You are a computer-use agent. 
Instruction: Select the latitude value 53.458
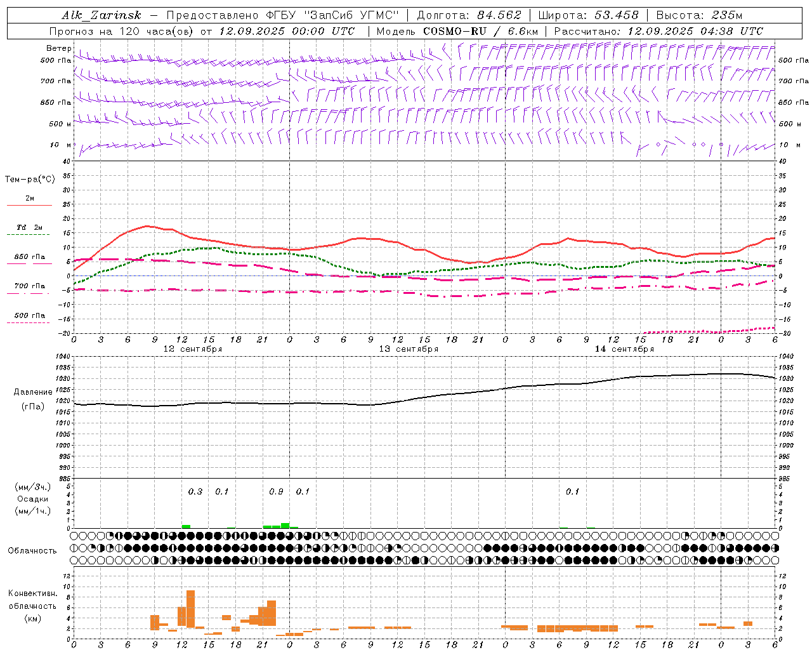(616, 15)
